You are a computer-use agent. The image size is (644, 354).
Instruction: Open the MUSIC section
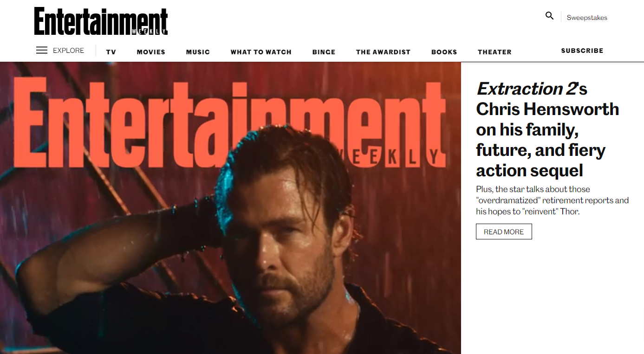coord(198,52)
